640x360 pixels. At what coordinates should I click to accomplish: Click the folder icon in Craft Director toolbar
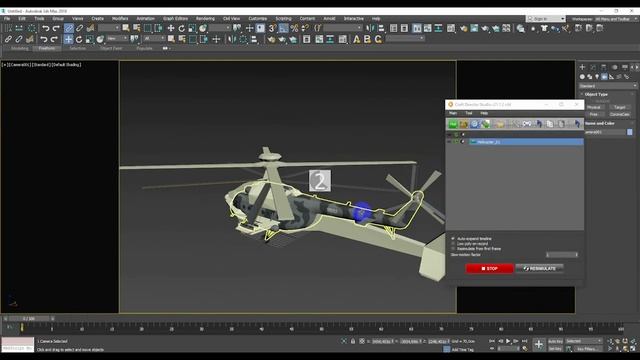coord(500,124)
